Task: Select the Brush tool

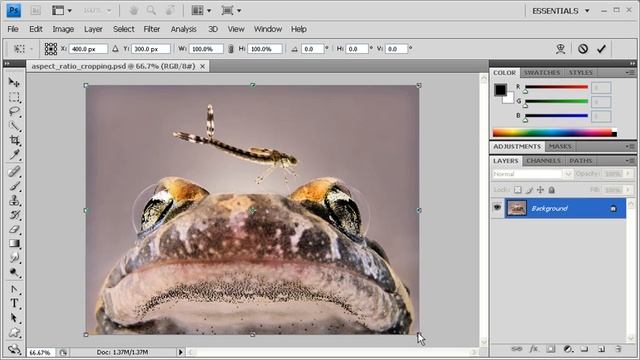Action: [x=14, y=186]
